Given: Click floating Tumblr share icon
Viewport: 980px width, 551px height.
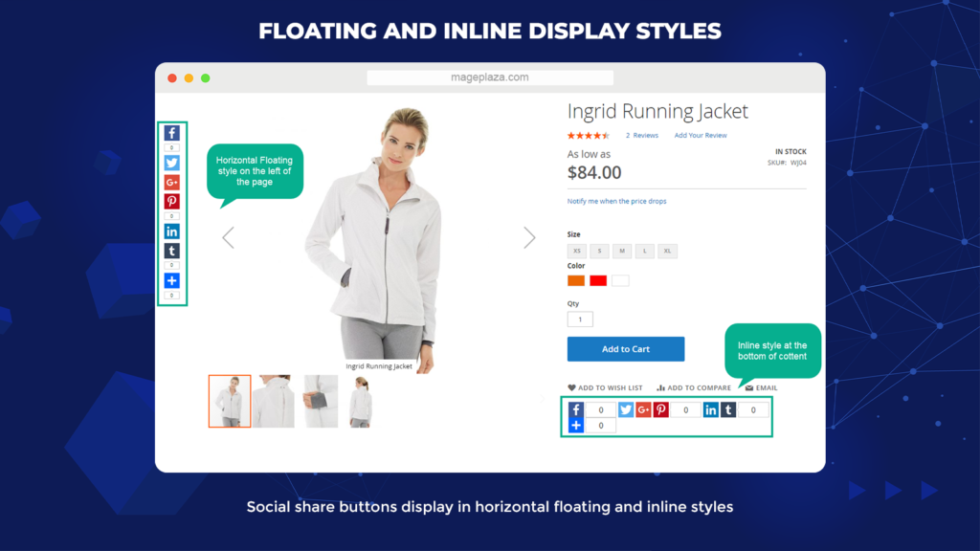Looking at the screenshot, I should coord(172,252).
